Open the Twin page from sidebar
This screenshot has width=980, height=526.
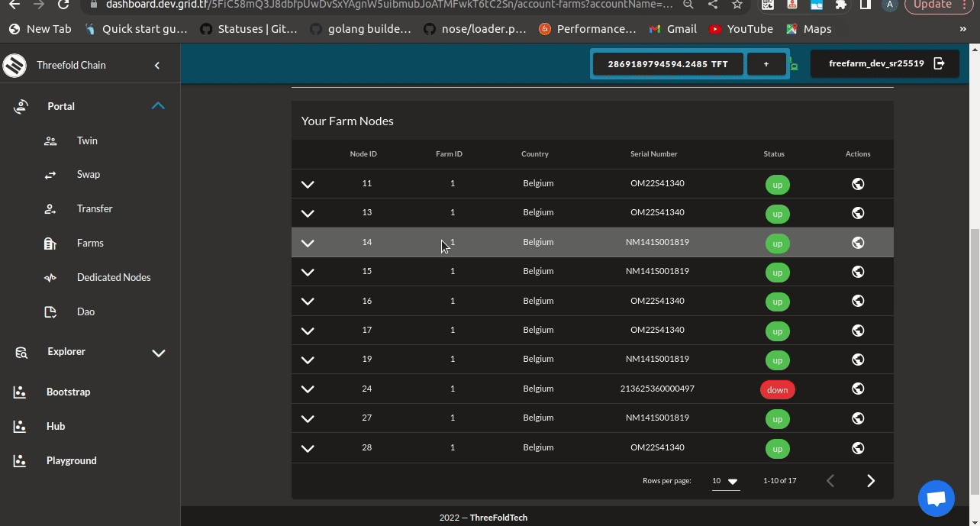pyautogui.click(x=86, y=140)
